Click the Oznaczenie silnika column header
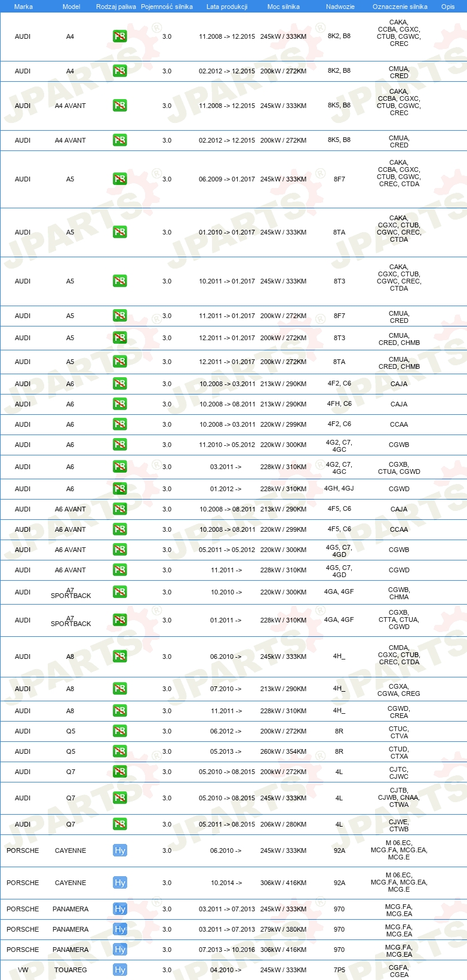The image size is (467, 980). tap(400, 7)
